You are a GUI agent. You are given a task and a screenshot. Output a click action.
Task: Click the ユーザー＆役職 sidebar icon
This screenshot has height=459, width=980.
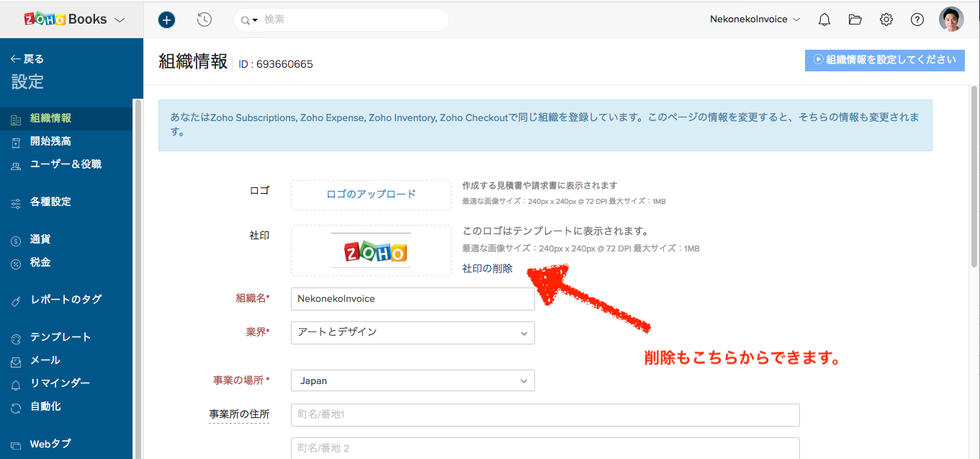coord(16,165)
